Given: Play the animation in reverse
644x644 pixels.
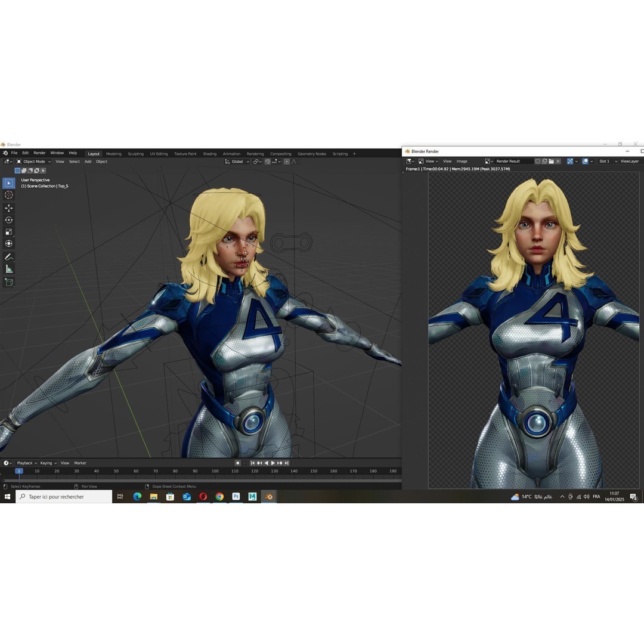Looking at the screenshot, I should pos(266,463).
